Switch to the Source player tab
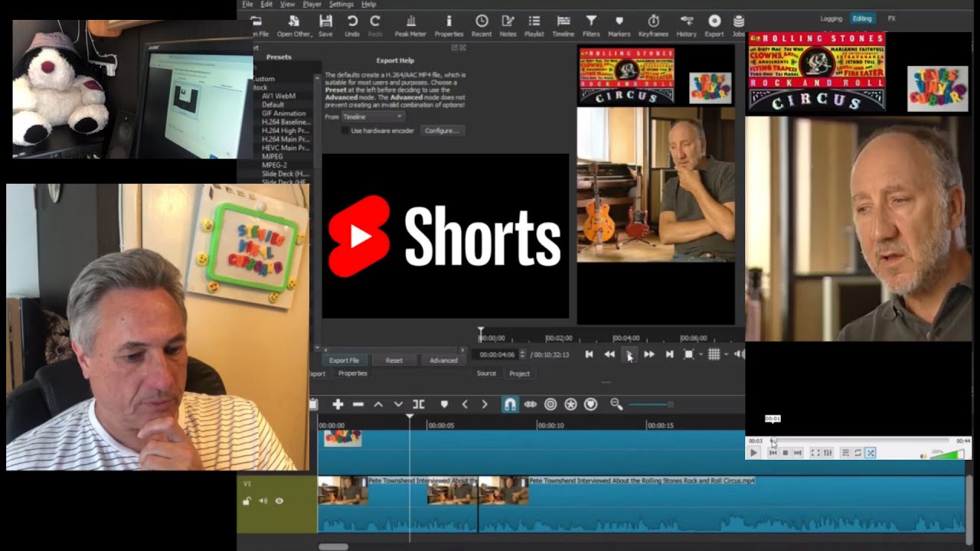 (486, 373)
